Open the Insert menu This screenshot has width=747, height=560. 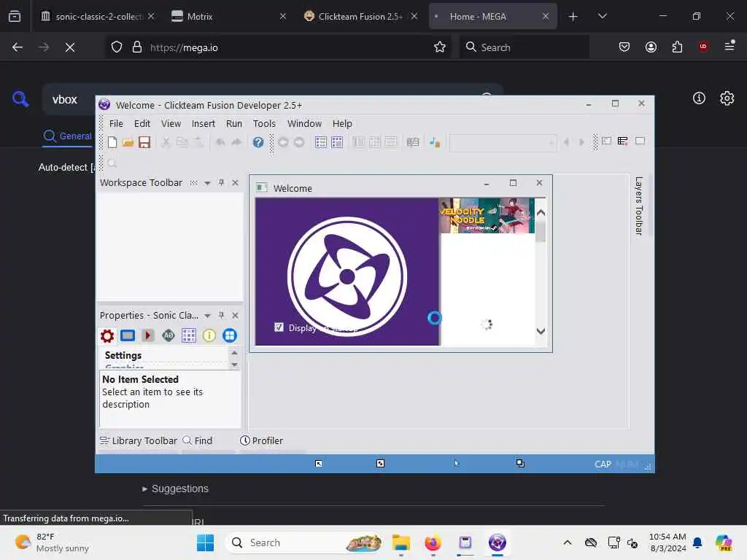(204, 123)
